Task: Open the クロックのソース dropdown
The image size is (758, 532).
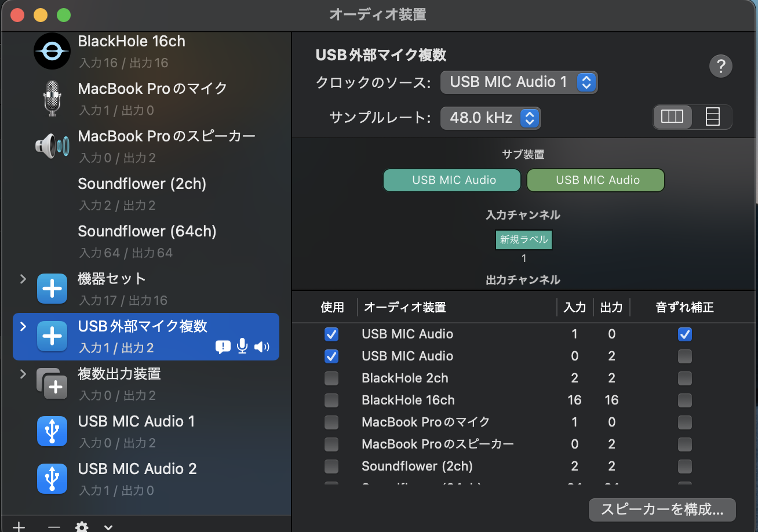Action: click(x=519, y=82)
